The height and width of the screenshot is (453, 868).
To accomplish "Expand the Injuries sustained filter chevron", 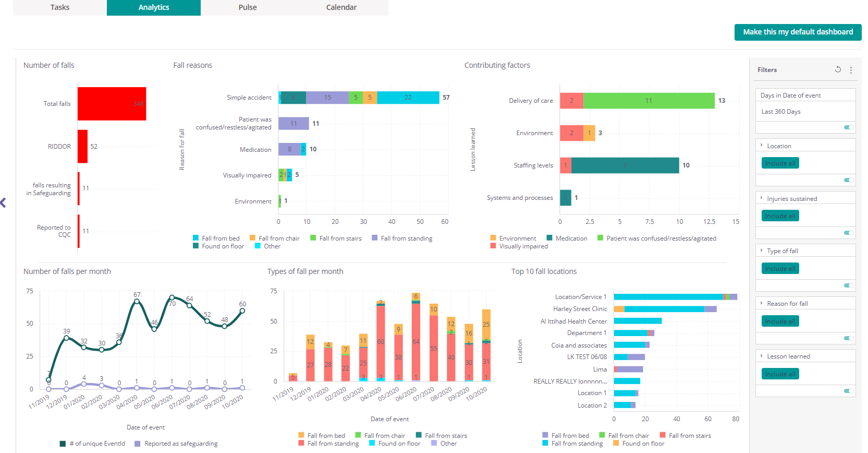I will click(x=762, y=198).
